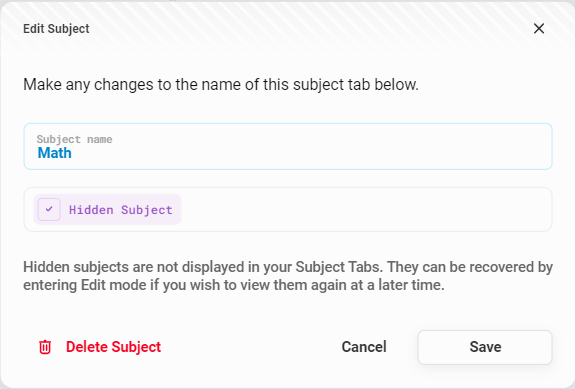The height and width of the screenshot is (389, 575).
Task: Click the lavender Hidden Subject chip background
Action: tap(107, 209)
